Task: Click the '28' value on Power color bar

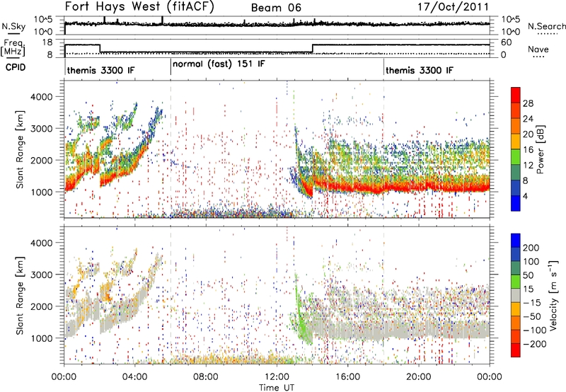Action: [x=528, y=103]
